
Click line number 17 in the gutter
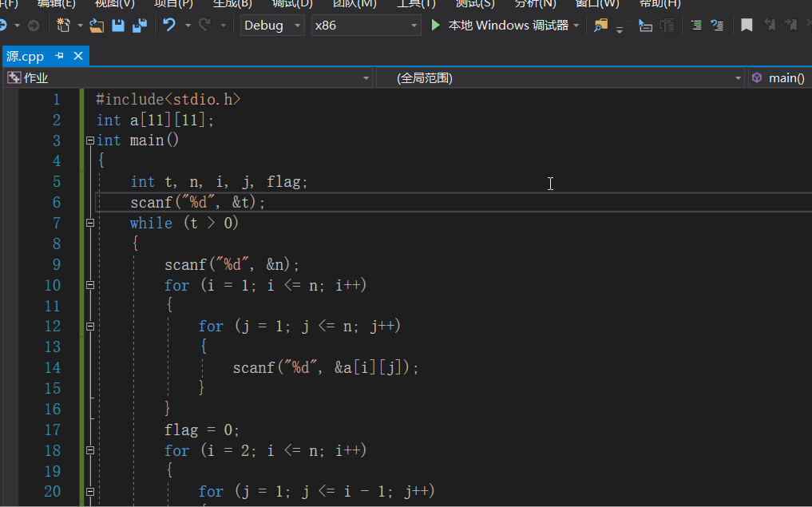(53, 430)
